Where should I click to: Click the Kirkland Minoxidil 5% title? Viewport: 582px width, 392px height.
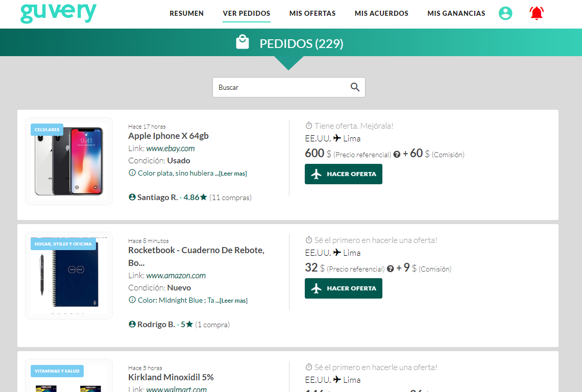coord(171,377)
